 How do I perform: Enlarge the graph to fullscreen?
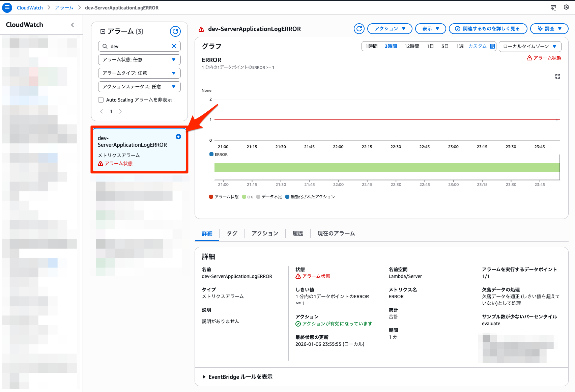pos(558,77)
